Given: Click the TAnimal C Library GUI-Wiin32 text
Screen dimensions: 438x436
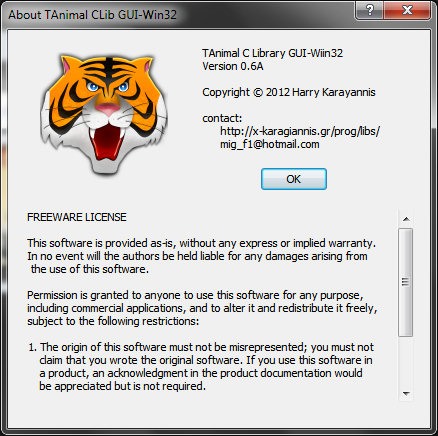Looking at the screenshot, I should coord(272,53).
